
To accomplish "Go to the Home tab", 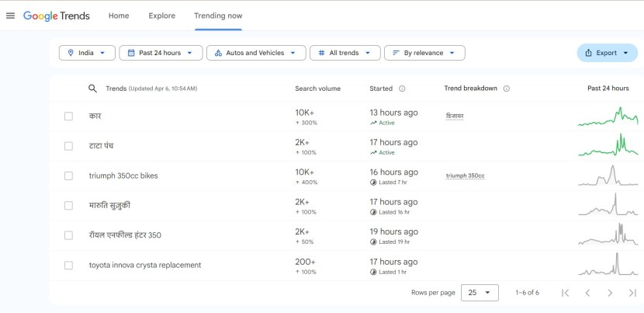I will pyautogui.click(x=119, y=16).
